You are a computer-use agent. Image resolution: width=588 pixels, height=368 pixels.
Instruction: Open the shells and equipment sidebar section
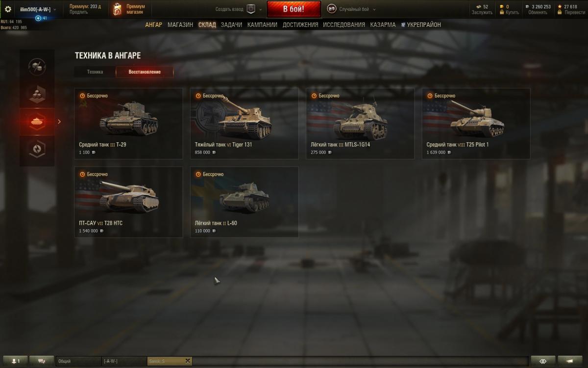pos(37,66)
